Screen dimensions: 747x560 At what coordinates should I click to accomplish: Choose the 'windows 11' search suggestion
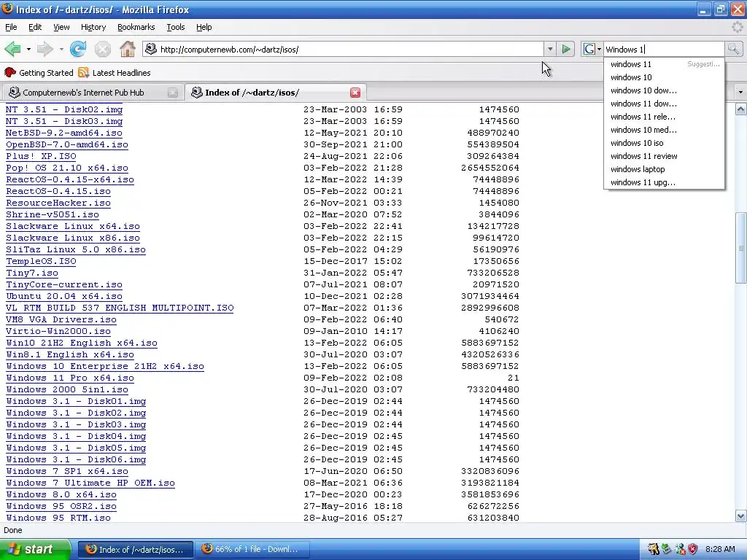pyautogui.click(x=664, y=64)
